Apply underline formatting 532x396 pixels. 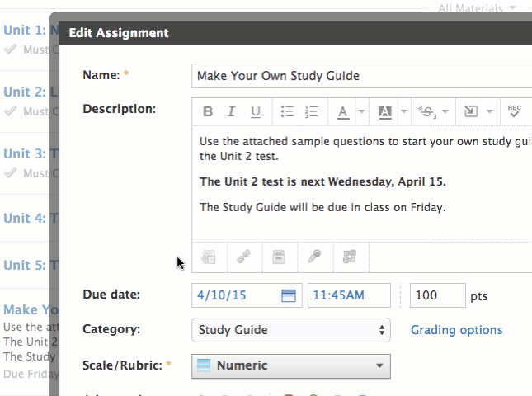256,111
